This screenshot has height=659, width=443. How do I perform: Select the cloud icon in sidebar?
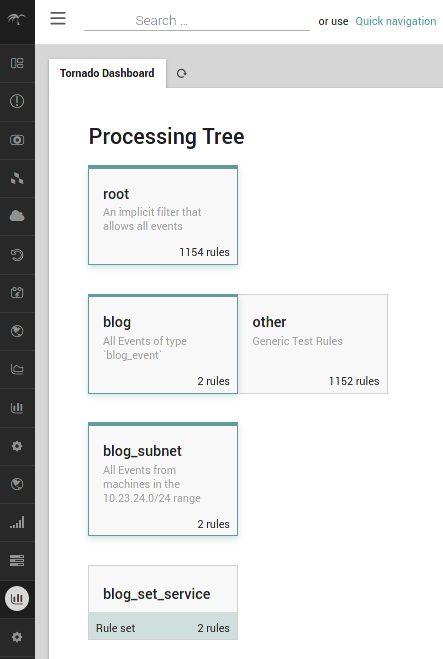click(17, 216)
